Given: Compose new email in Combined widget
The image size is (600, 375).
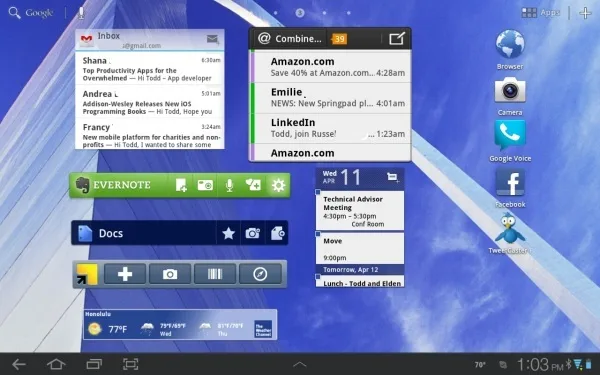Looking at the screenshot, I should 396,38.
